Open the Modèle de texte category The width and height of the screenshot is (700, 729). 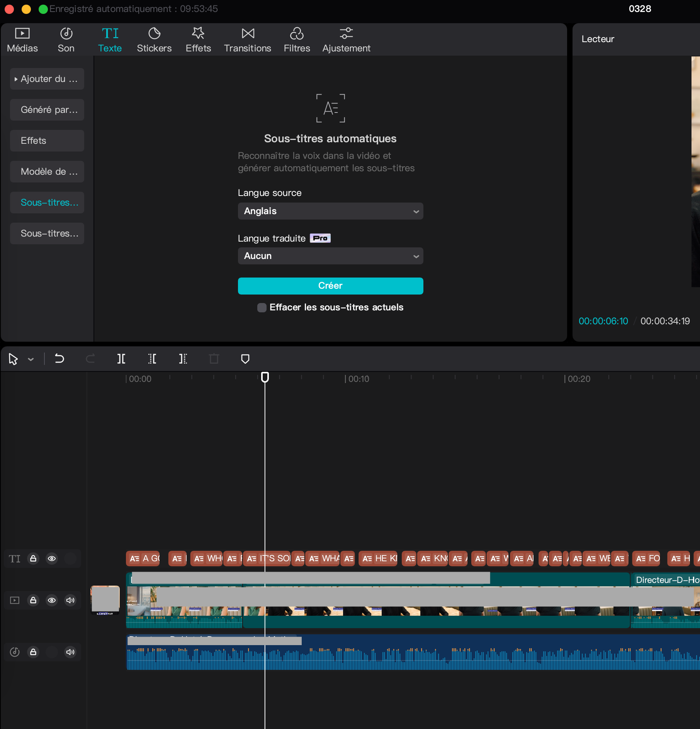47,172
